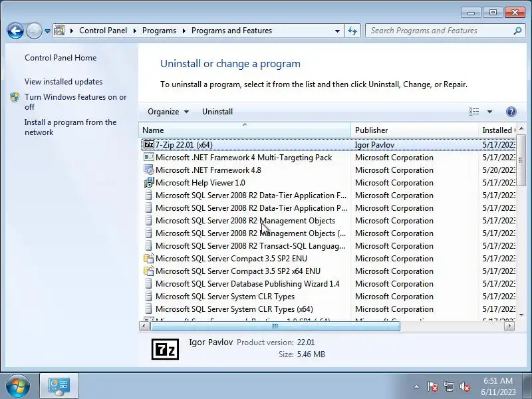
Task: Click the Uninstall toolbar button
Action: 217,112
